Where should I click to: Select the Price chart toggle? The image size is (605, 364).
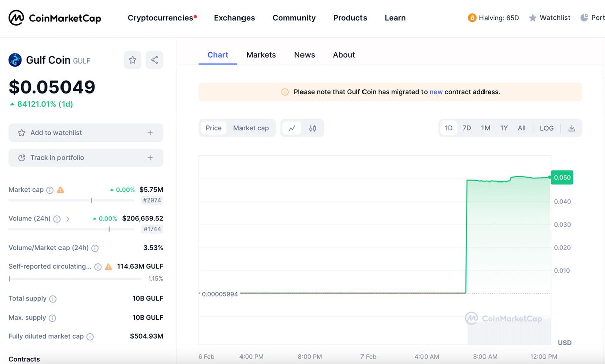pos(214,128)
